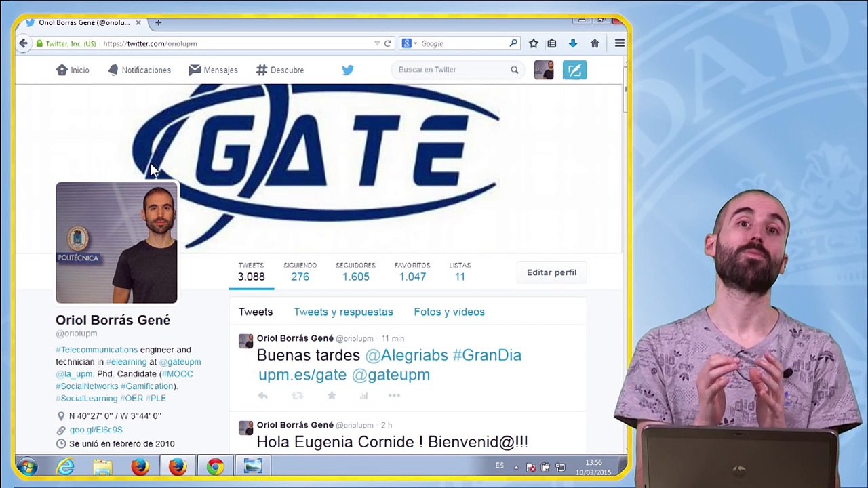Close the Oriol Borrás Gené tab
The width and height of the screenshot is (868, 488).
tap(138, 22)
